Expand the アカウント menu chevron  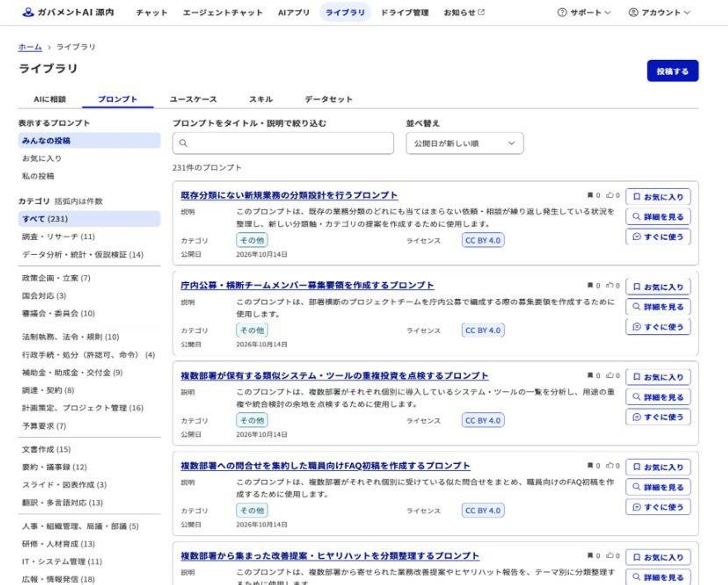[687, 13]
